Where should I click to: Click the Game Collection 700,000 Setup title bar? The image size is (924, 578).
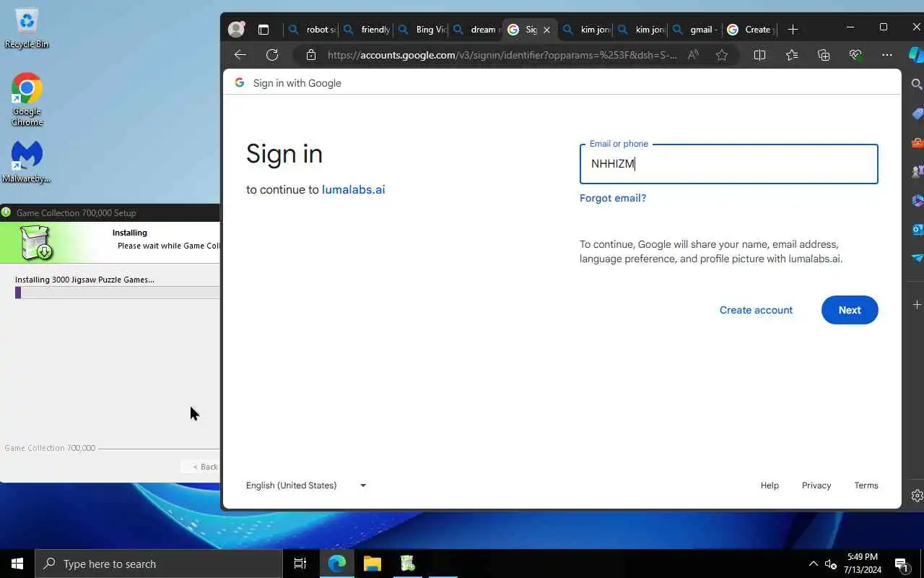[110, 212]
